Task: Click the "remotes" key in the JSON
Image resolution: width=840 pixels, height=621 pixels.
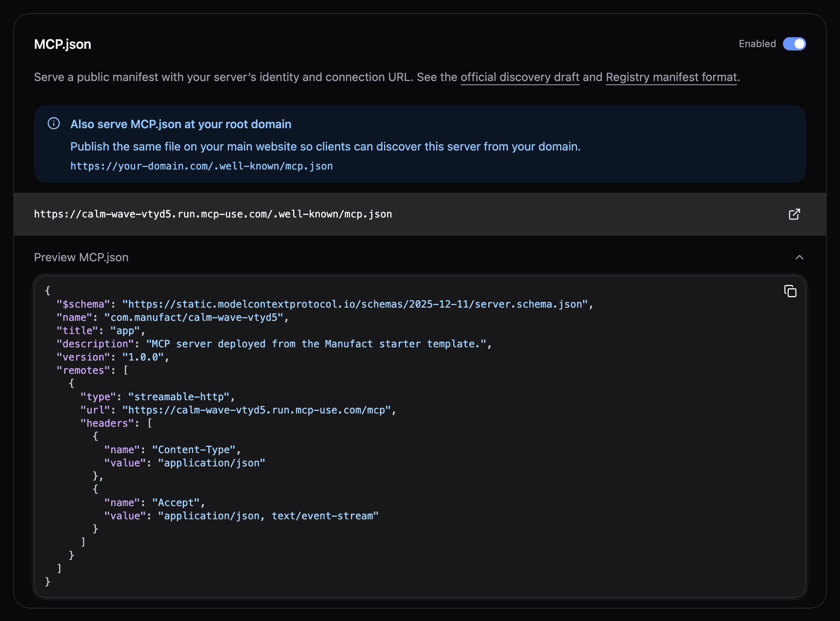Action: pyautogui.click(x=84, y=370)
